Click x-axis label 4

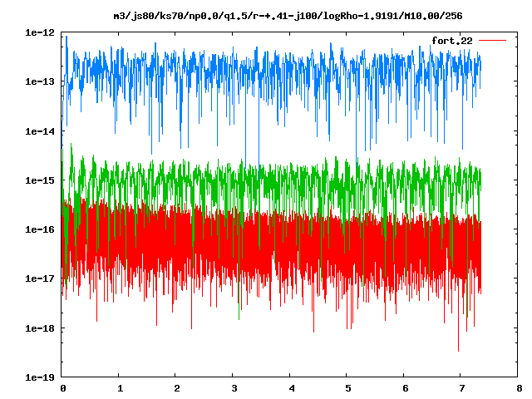click(292, 388)
